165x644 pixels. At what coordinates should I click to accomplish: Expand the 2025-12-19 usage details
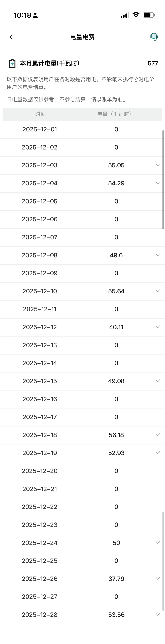(158, 453)
